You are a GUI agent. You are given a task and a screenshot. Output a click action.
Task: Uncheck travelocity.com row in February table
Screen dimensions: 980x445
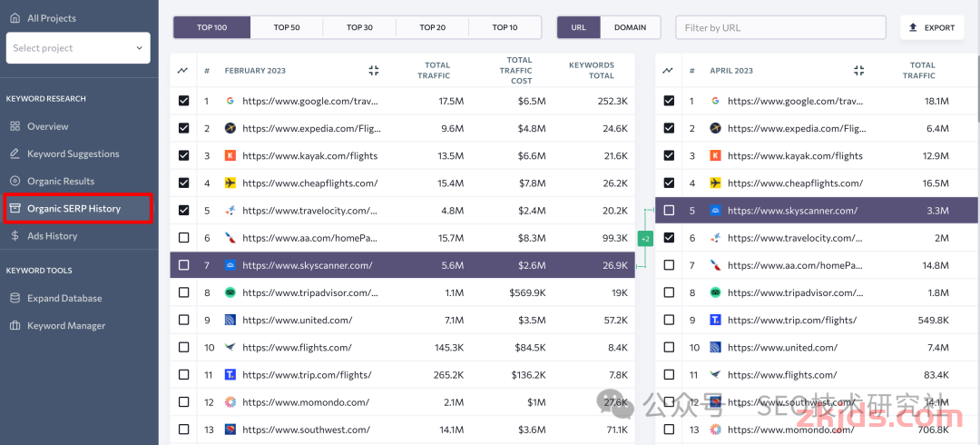pyautogui.click(x=183, y=211)
